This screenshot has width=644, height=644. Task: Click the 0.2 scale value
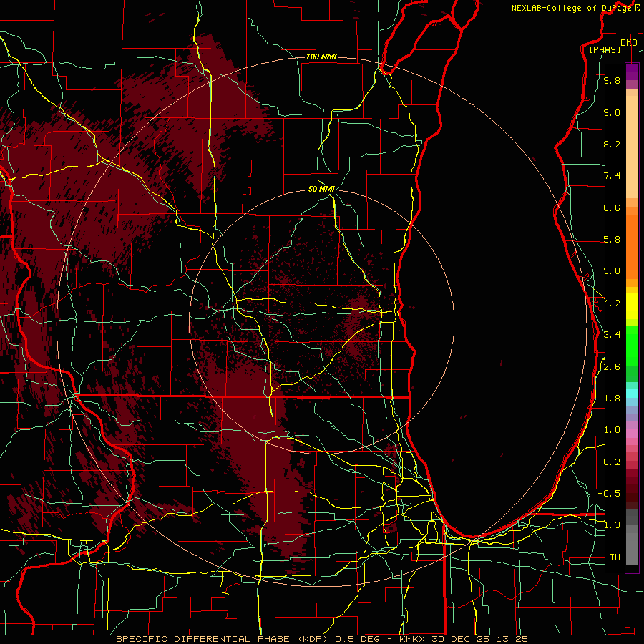[612, 462]
